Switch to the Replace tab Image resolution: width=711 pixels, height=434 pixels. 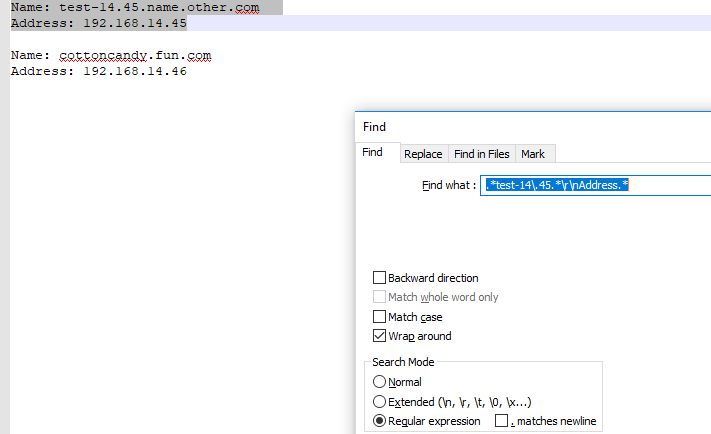click(x=423, y=154)
